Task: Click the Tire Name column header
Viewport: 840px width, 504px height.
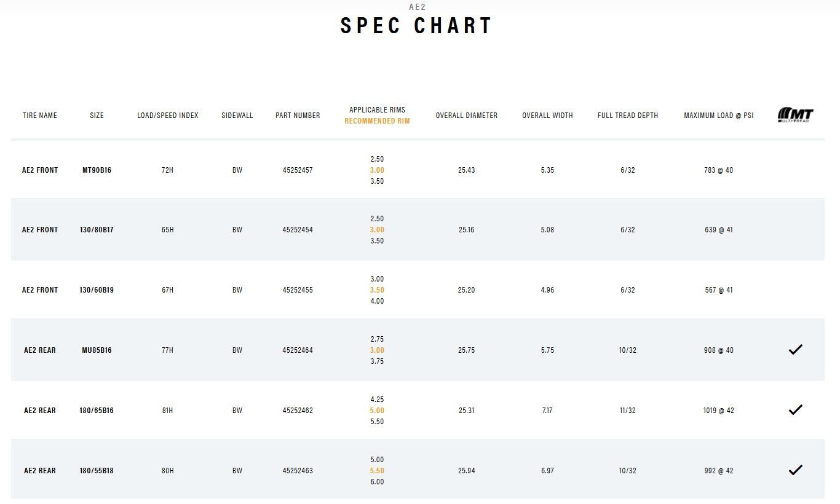Action: click(x=40, y=116)
